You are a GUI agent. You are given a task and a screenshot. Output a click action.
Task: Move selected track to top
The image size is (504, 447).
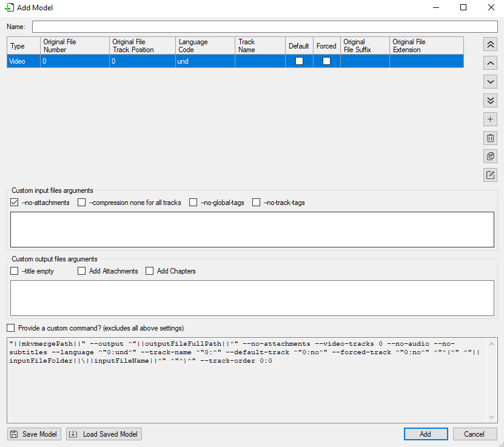pos(490,44)
